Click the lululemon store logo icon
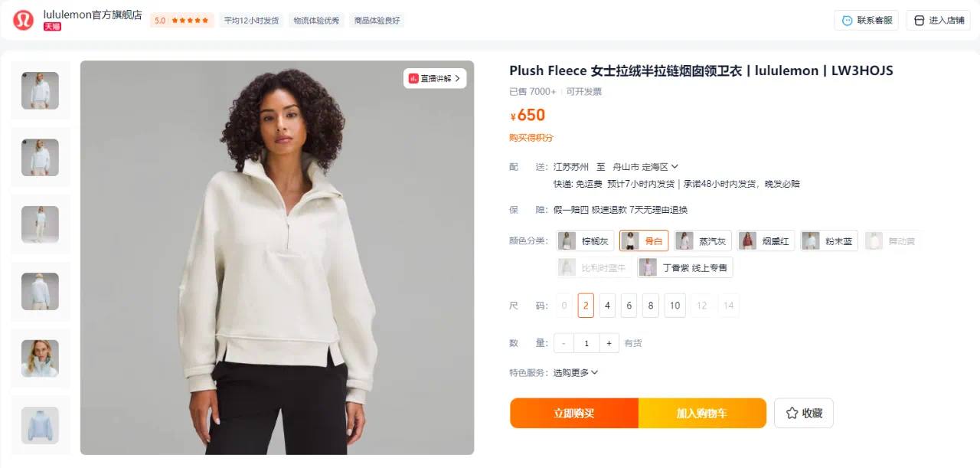 click(23, 21)
